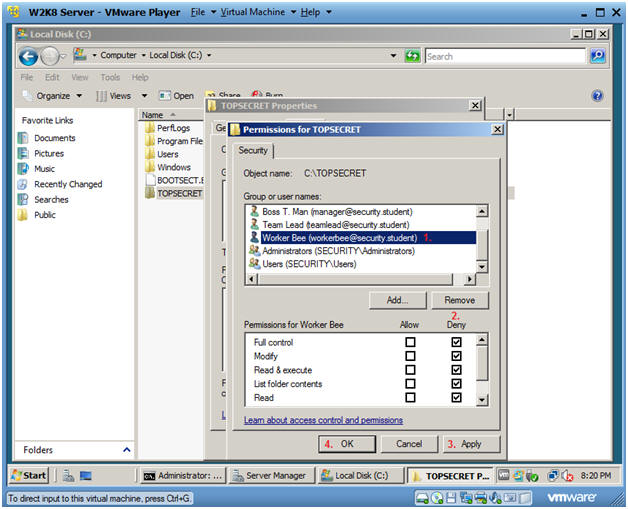Image resolution: width=628 pixels, height=509 pixels.
Task: Open the Organize dropdown
Action: [x=52, y=96]
